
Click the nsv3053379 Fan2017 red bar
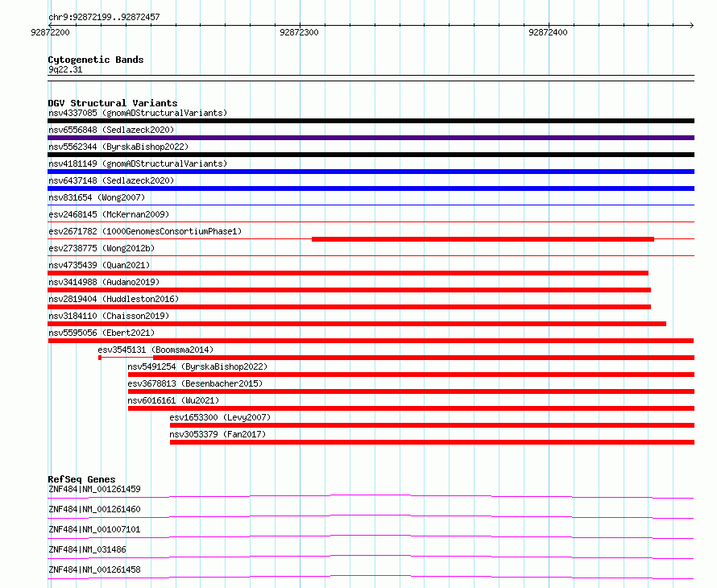[x=432, y=442]
